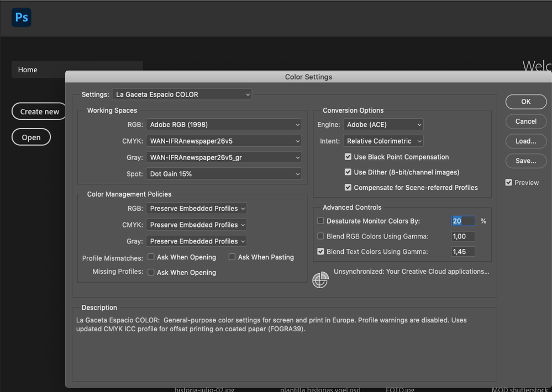Open the conversion Engine dropdown
Viewport: 552px width, 392px height.
tap(383, 125)
